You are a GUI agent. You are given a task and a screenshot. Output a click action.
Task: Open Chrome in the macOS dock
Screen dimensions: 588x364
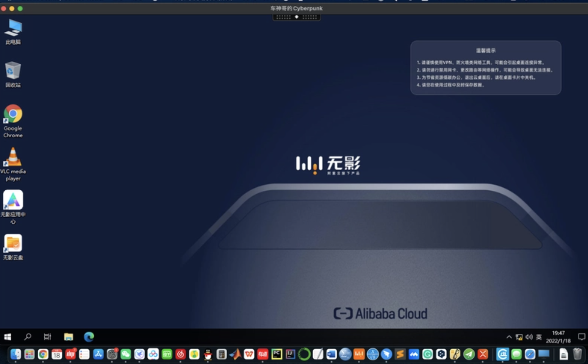point(43,354)
